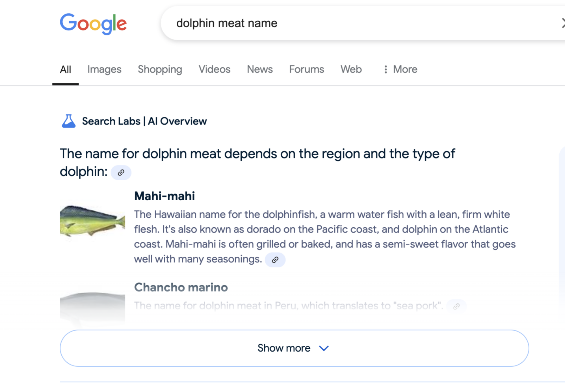Expand the AI Overview with Show more
Image resolution: width=565 pixels, height=392 pixels.
coord(283,348)
